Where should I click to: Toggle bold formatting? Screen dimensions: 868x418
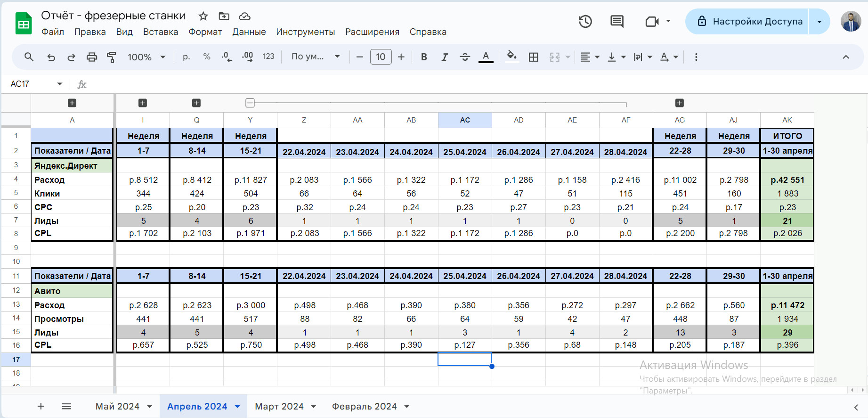424,57
